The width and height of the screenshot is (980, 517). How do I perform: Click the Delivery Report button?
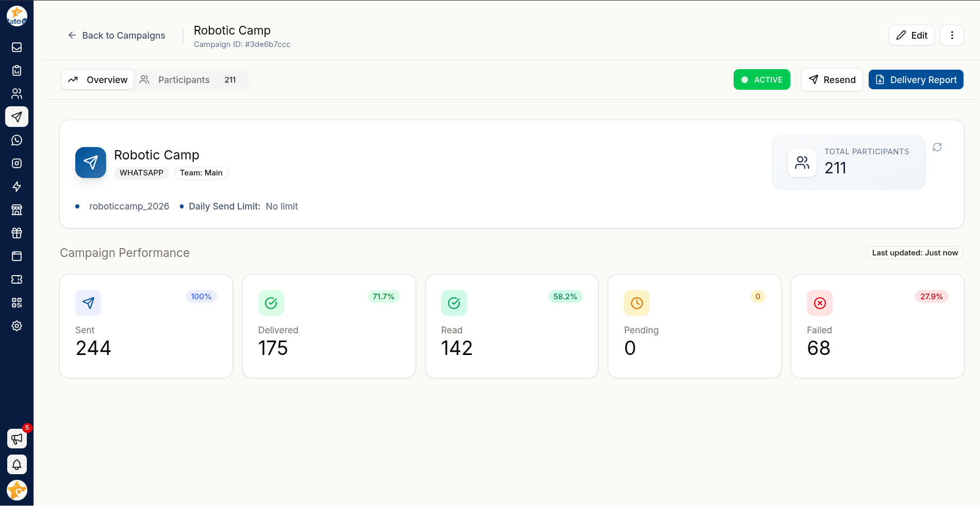[916, 79]
